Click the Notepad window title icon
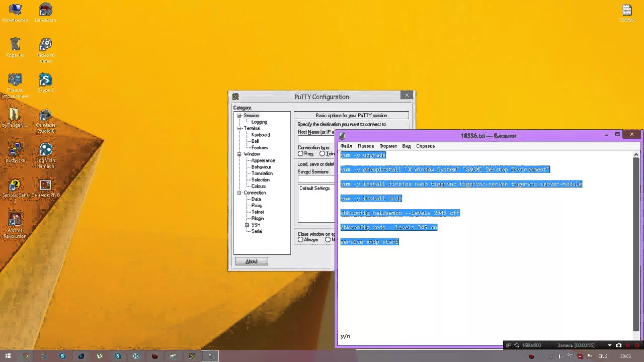644x362 pixels. pos(343,136)
